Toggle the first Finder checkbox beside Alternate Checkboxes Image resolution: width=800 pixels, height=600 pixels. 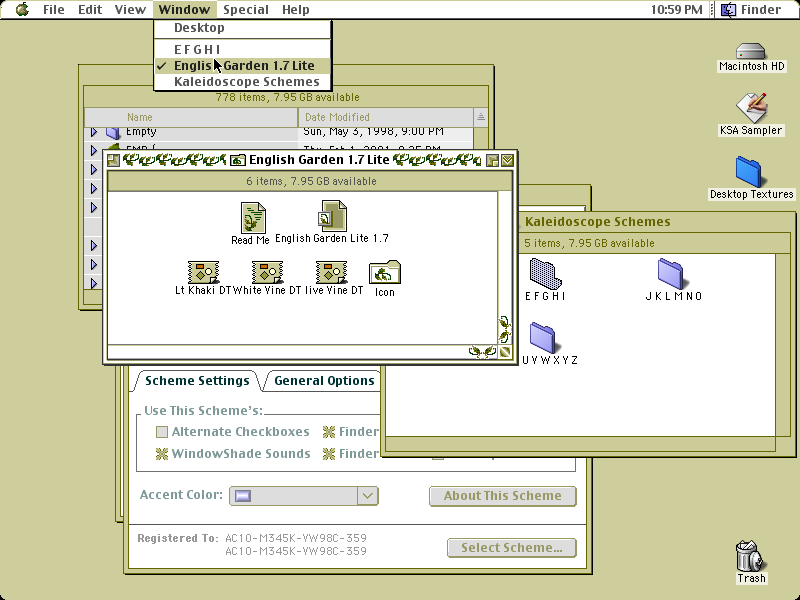tap(329, 432)
